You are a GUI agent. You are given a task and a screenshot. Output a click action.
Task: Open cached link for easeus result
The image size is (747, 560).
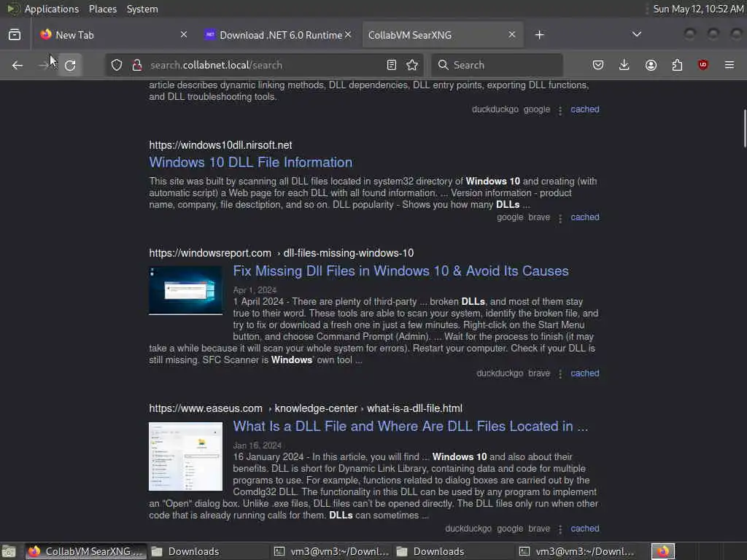point(585,529)
